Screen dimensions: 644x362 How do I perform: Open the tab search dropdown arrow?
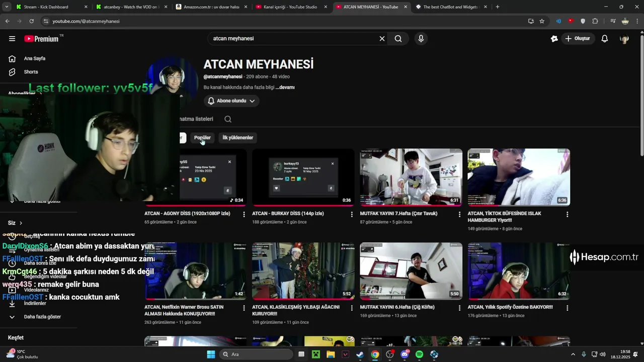pyautogui.click(x=7, y=7)
